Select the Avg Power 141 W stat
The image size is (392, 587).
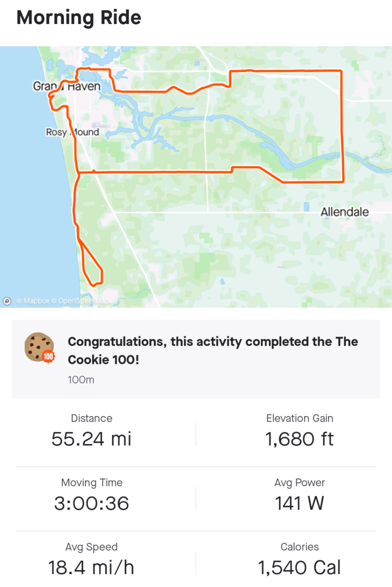300,495
